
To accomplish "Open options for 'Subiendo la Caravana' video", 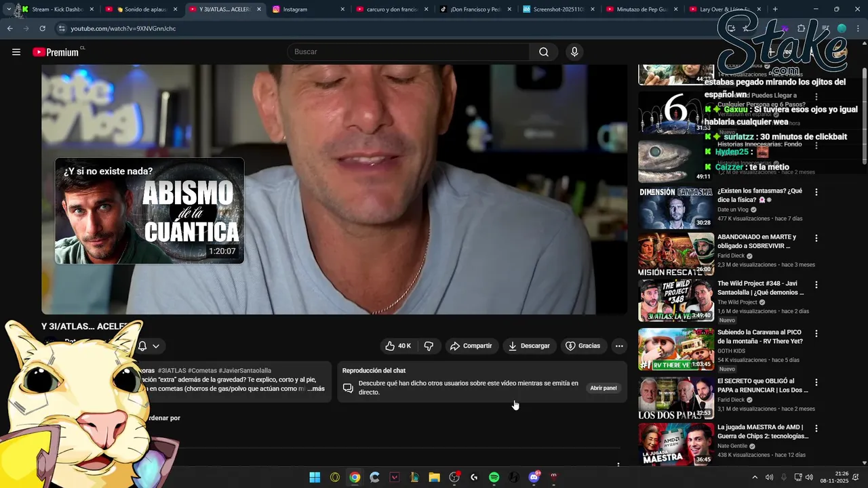I will coord(816,333).
